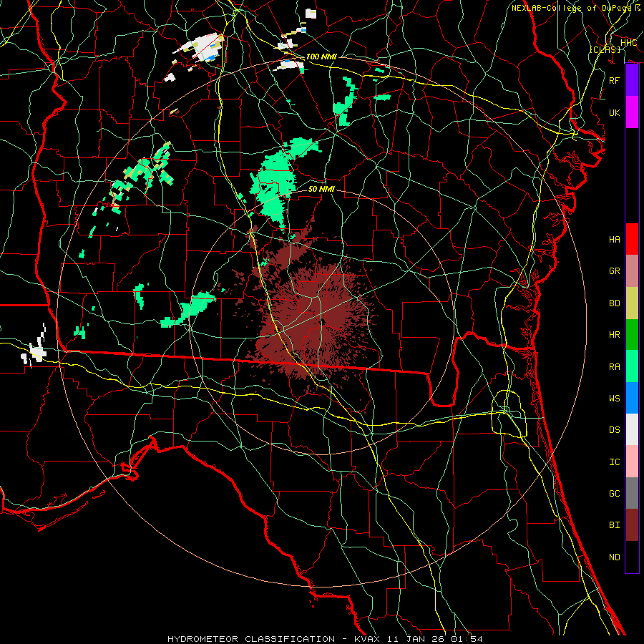This screenshot has height=644, width=644.
Task: Click the 'HR' legend label
Action: (x=614, y=334)
